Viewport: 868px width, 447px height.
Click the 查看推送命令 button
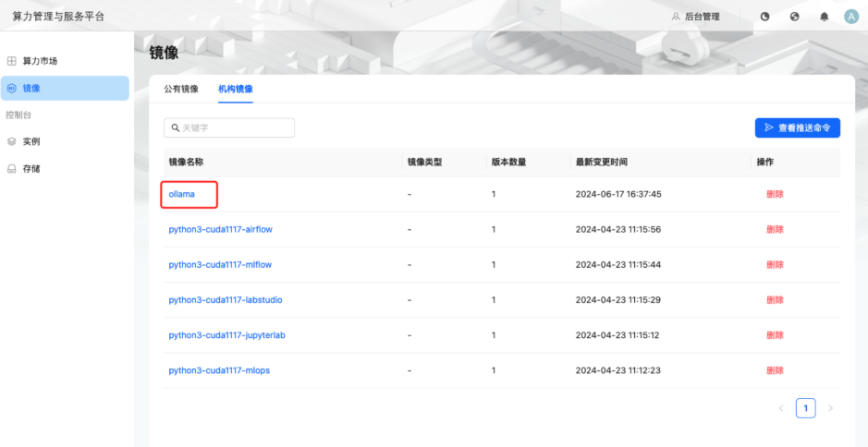[x=797, y=128]
